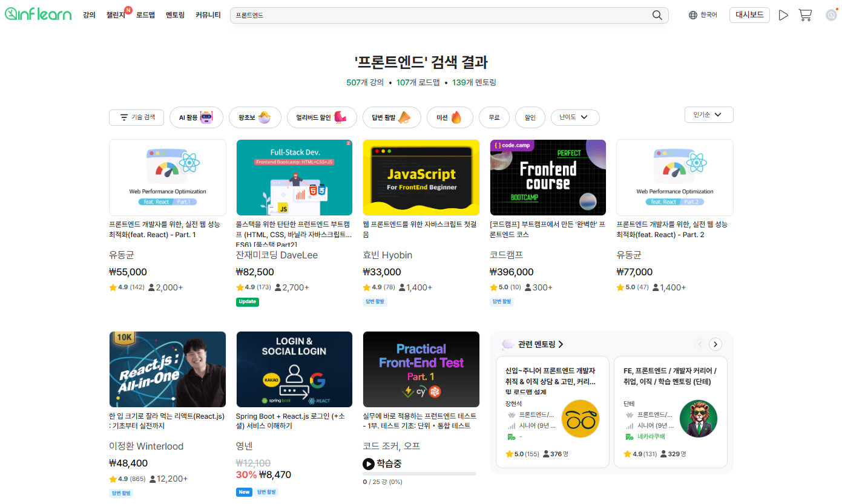Open the 강의 menu

[89, 15]
